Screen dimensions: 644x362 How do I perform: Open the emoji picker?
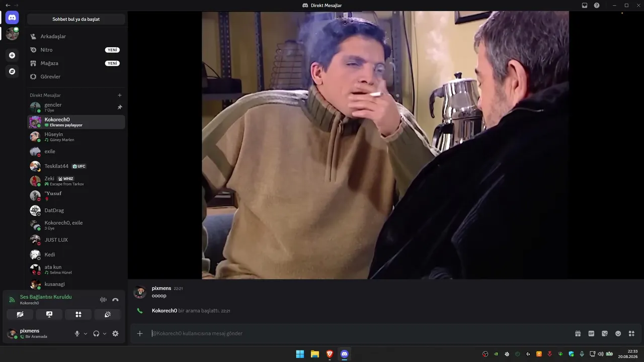point(618,333)
